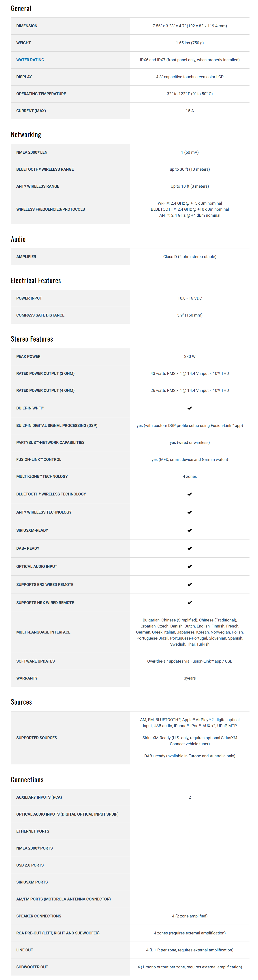Click the Sources section heading

(x=21, y=702)
